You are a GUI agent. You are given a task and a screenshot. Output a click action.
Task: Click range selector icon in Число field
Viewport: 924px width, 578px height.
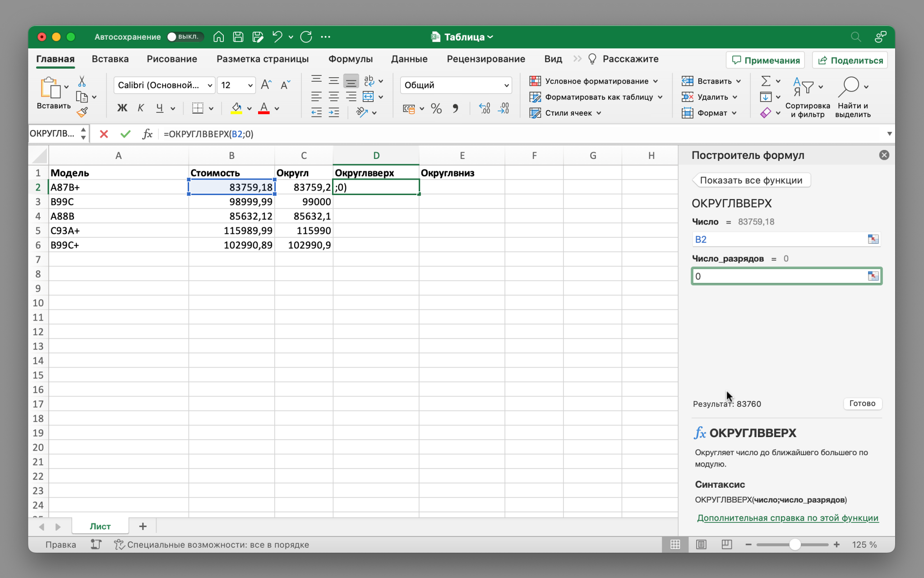(873, 239)
